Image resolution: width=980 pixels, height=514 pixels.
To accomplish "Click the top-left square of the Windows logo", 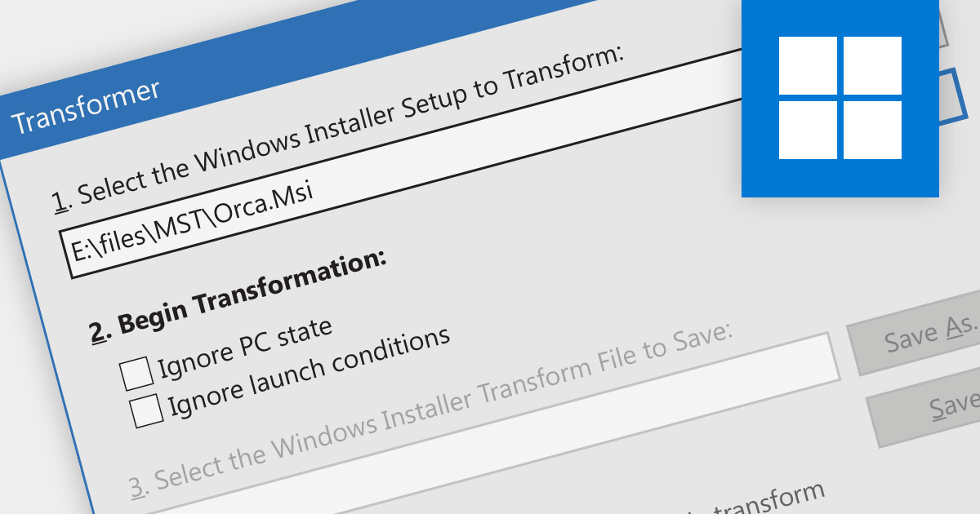I will click(808, 65).
